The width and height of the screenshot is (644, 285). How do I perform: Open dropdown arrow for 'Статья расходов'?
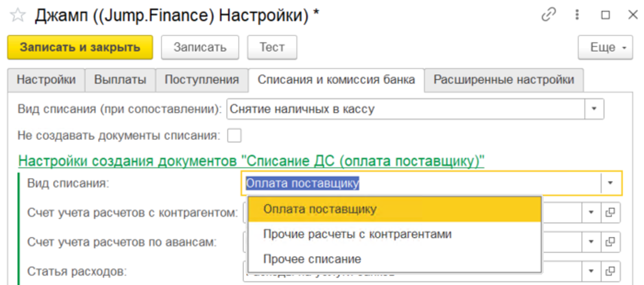click(x=591, y=272)
